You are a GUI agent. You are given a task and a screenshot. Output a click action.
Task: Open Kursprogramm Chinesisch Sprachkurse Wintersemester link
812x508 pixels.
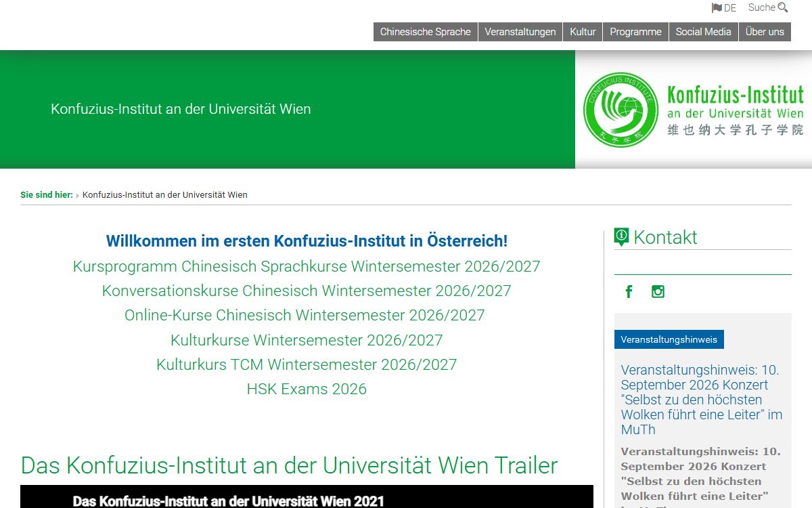pos(307,266)
